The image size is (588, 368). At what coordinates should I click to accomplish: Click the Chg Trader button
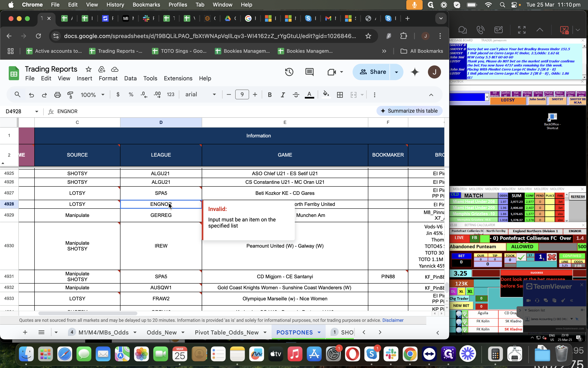pos(459,298)
